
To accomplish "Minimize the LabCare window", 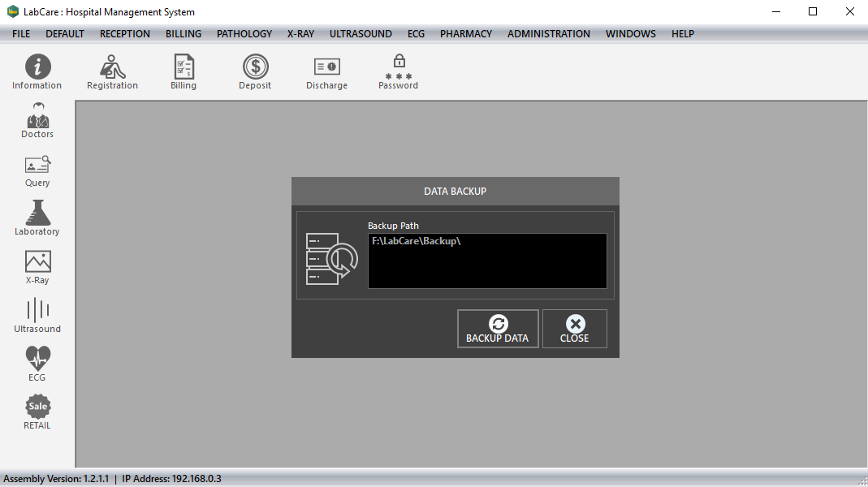I will pos(776,11).
